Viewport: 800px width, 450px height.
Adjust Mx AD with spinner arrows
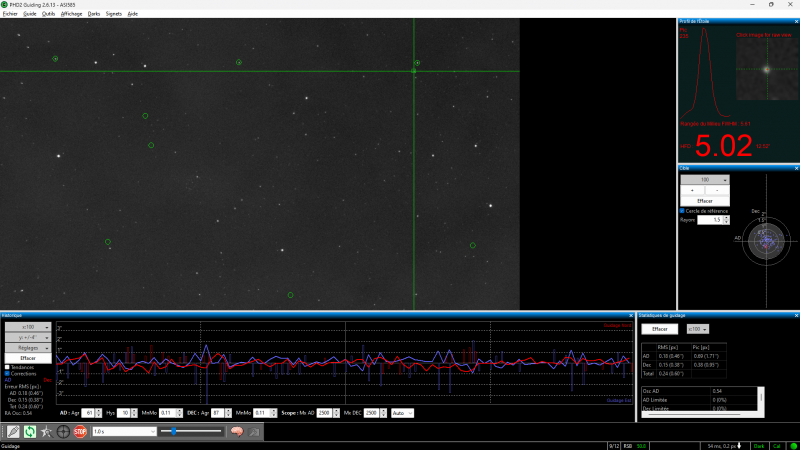pyautogui.click(x=336, y=413)
